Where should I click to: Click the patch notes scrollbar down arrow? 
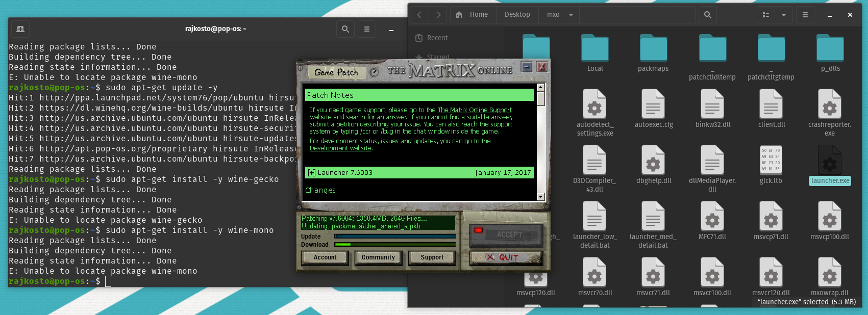point(541,196)
